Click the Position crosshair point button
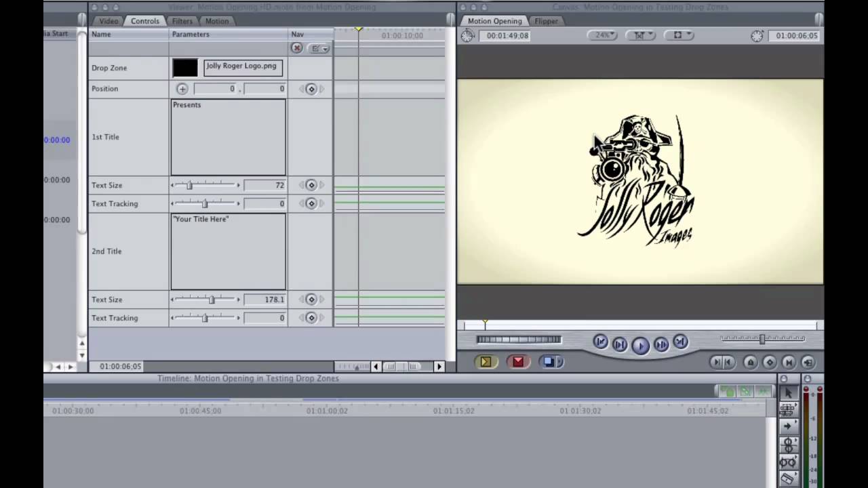 coord(182,89)
